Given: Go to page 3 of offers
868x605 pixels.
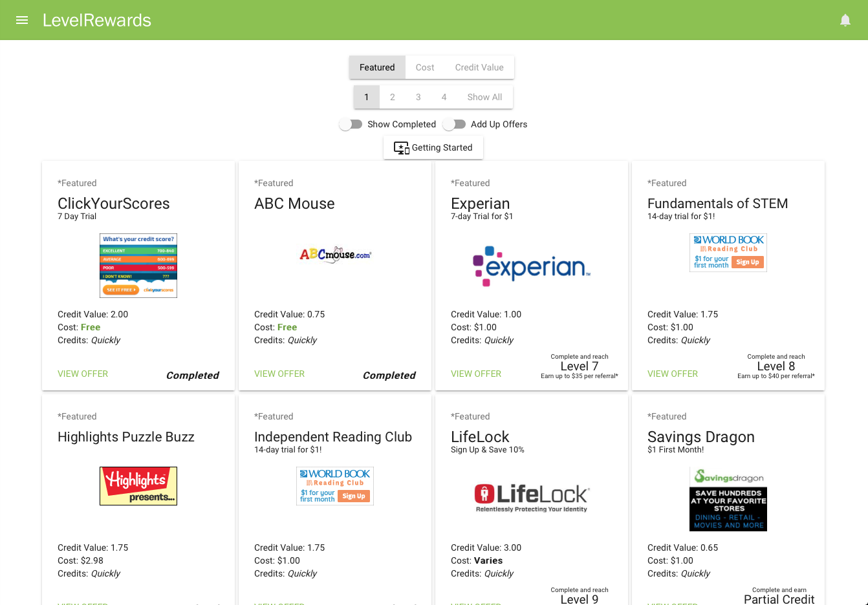Looking at the screenshot, I should [x=418, y=97].
